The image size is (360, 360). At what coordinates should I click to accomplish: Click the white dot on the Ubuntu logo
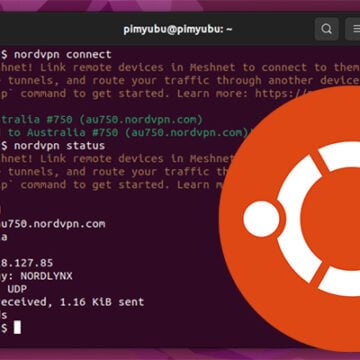261,219
